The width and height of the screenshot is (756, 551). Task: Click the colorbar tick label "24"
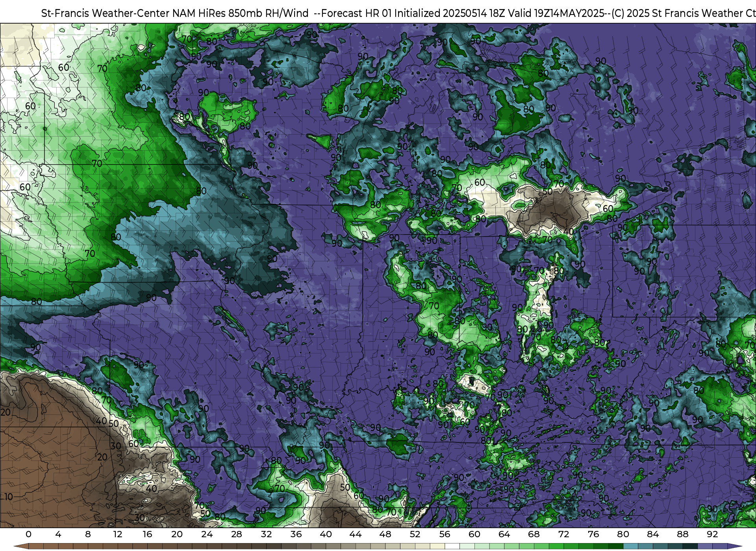point(207,534)
